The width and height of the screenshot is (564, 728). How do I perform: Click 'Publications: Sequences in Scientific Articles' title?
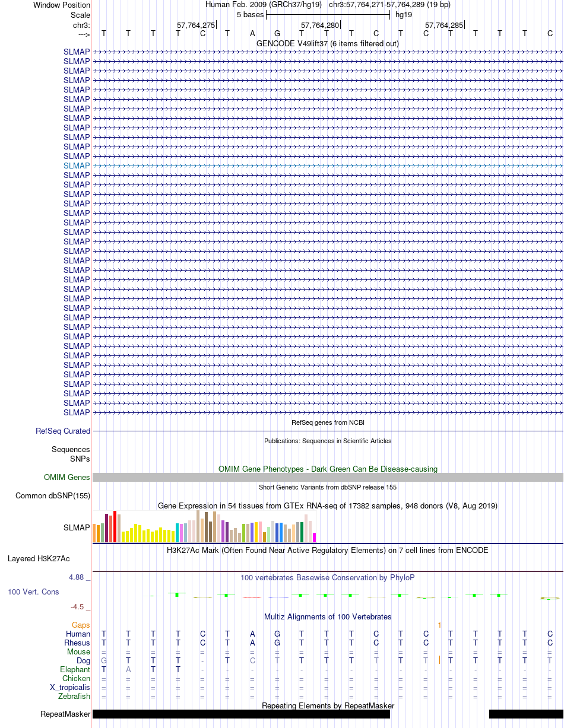(x=328, y=441)
